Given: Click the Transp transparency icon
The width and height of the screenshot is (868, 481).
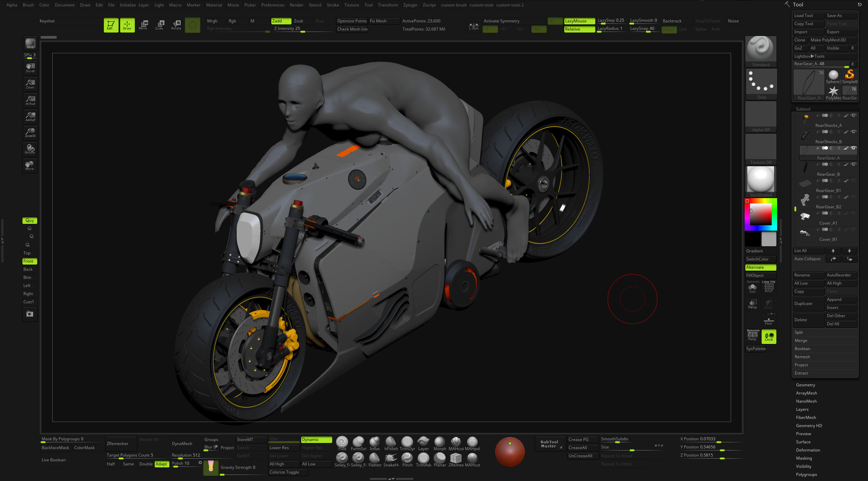Looking at the screenshot, I should coord(752,304).
